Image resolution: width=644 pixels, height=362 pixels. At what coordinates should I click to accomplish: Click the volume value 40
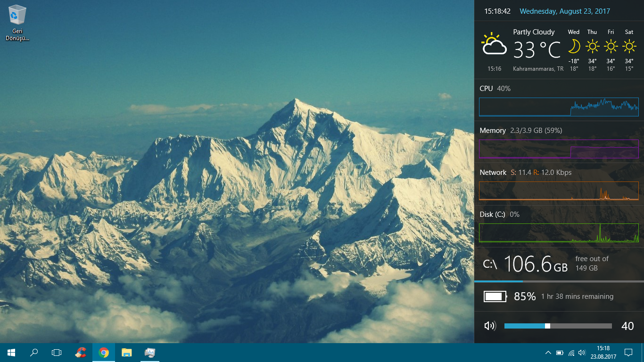click(x=627, y=326)
